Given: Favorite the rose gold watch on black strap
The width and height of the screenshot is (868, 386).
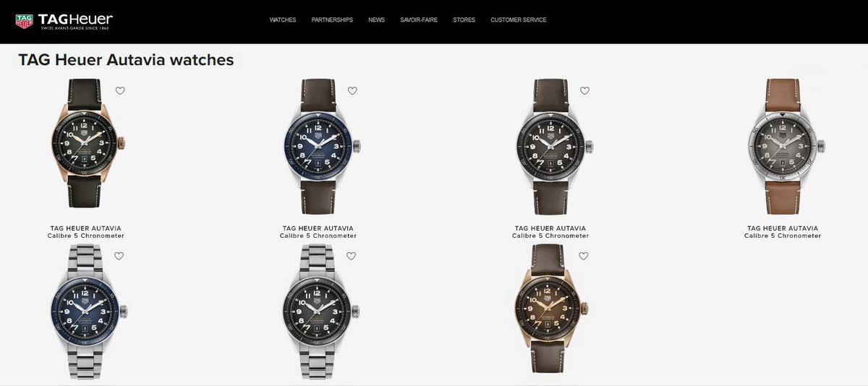Looking at the screenshot, I should click(x=120, y=90).
